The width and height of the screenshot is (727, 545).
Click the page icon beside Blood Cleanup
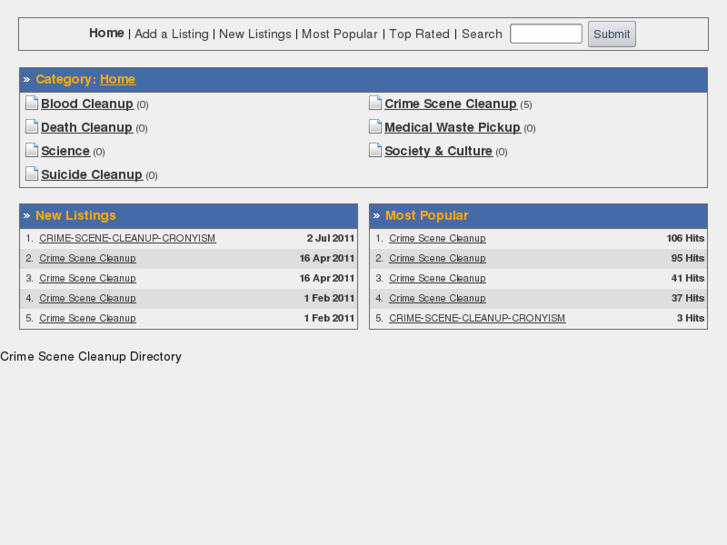[x=32, y=103]
